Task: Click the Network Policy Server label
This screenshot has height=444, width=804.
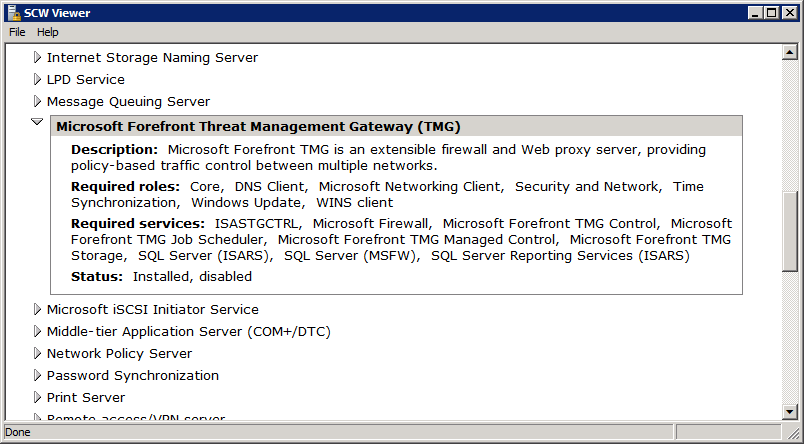Action: click(119, 354)
